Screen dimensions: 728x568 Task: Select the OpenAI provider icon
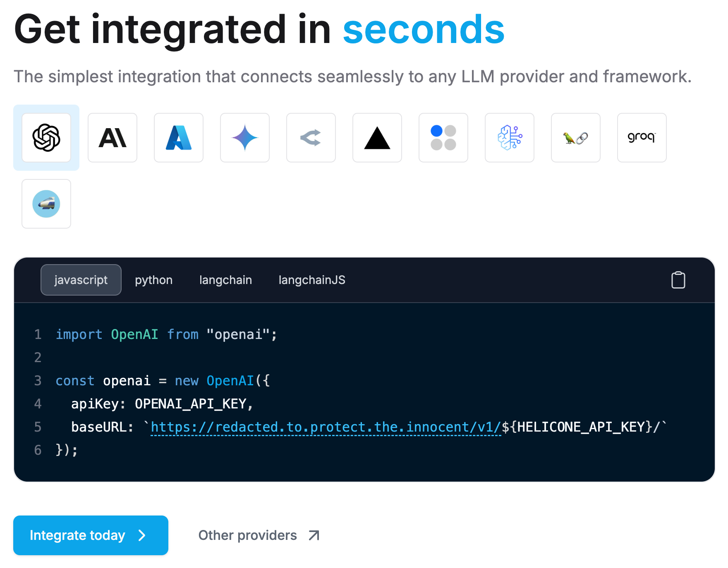(x=46, y=138)
